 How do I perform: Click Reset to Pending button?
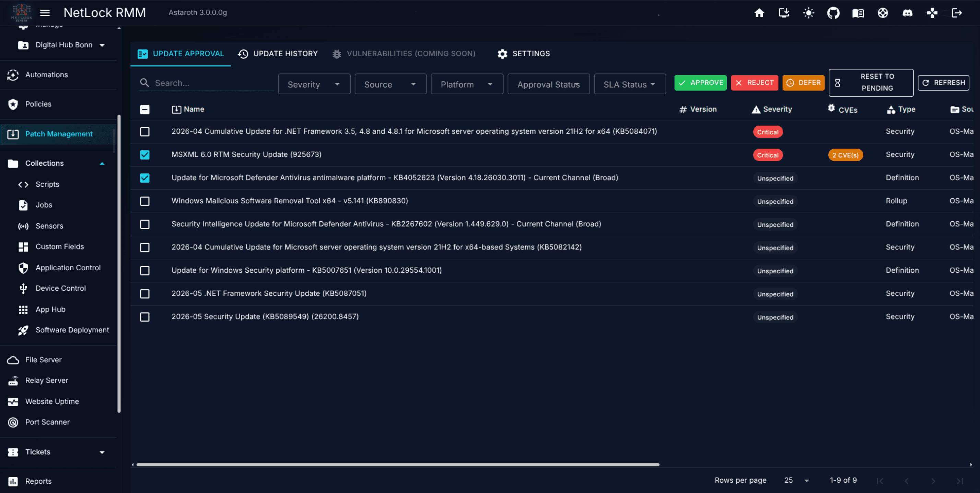point(871,83)
